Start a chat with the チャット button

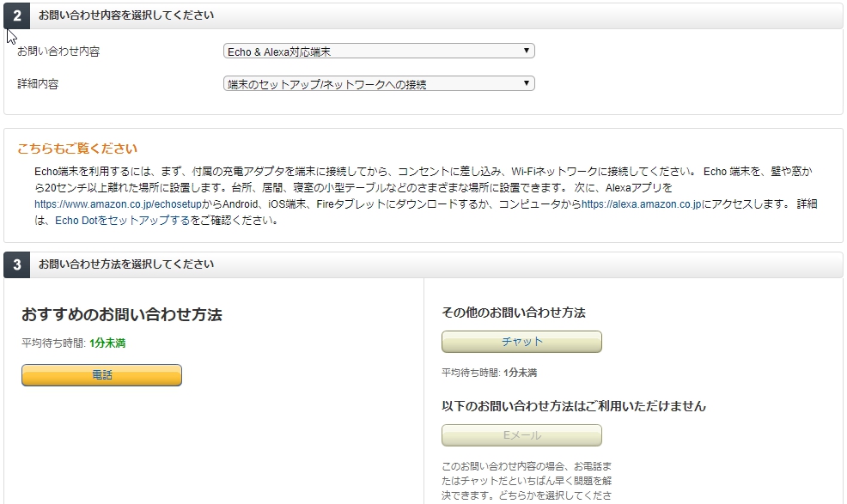click(521, 342)
